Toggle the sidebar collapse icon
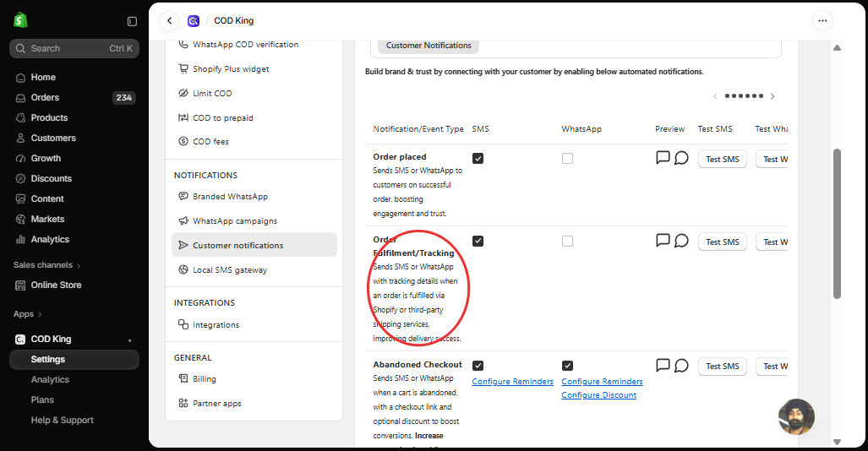 [132, 21]
